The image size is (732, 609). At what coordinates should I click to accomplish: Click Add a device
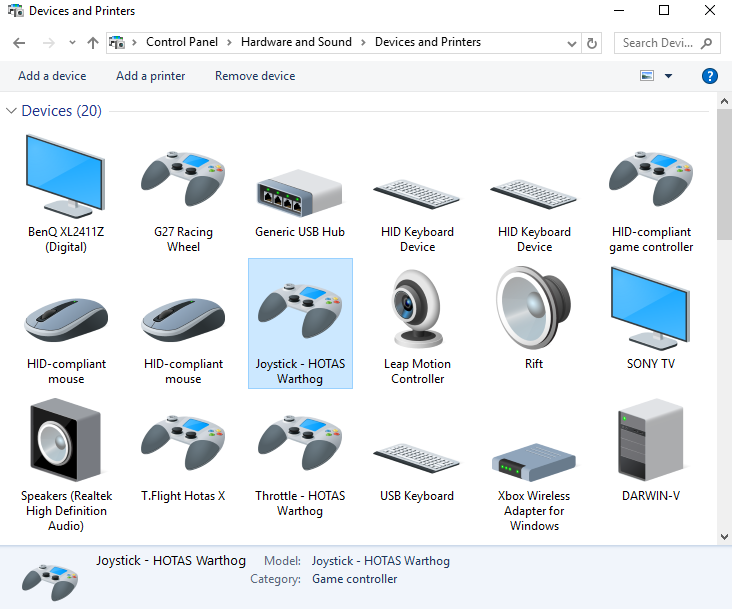pyautogui.click(x=52, y=76)
